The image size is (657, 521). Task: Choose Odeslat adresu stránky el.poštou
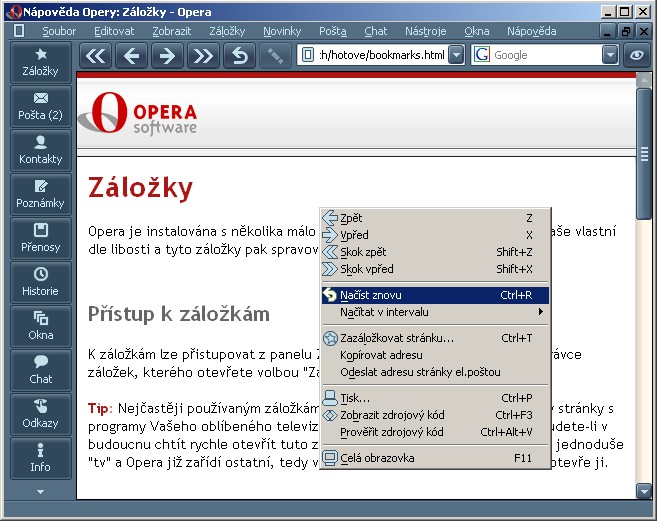[435, 372]
